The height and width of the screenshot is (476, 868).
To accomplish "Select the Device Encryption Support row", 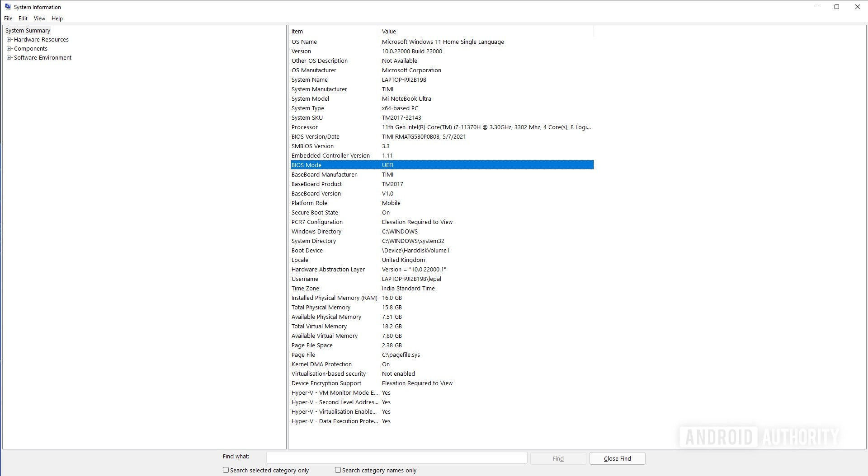I will click(442, 383).
